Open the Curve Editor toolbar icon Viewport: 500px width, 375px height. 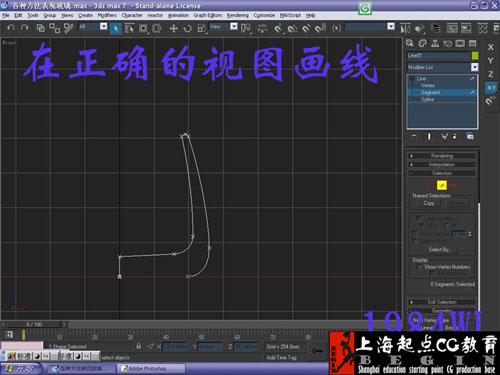point(452,28)
